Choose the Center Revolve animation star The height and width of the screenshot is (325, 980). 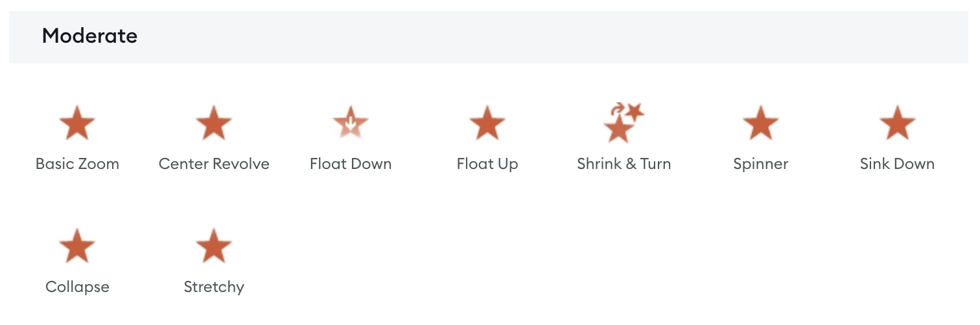click(214, 123)
